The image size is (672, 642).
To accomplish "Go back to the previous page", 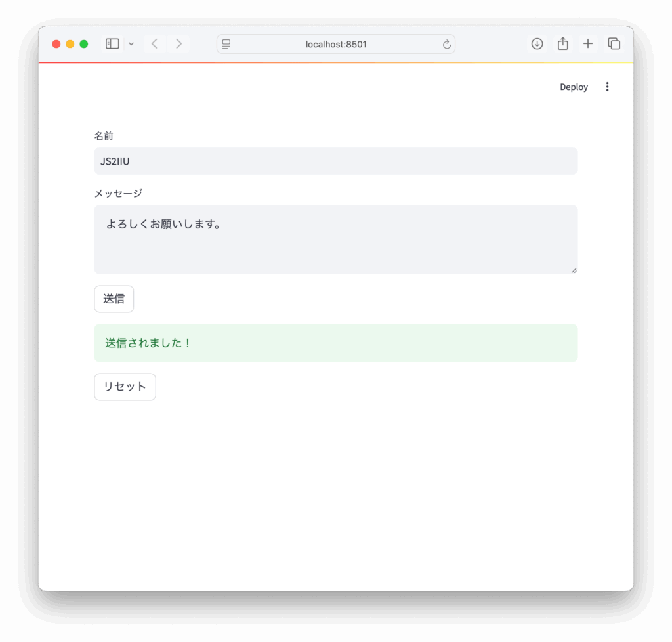I will tap(154, 44).
